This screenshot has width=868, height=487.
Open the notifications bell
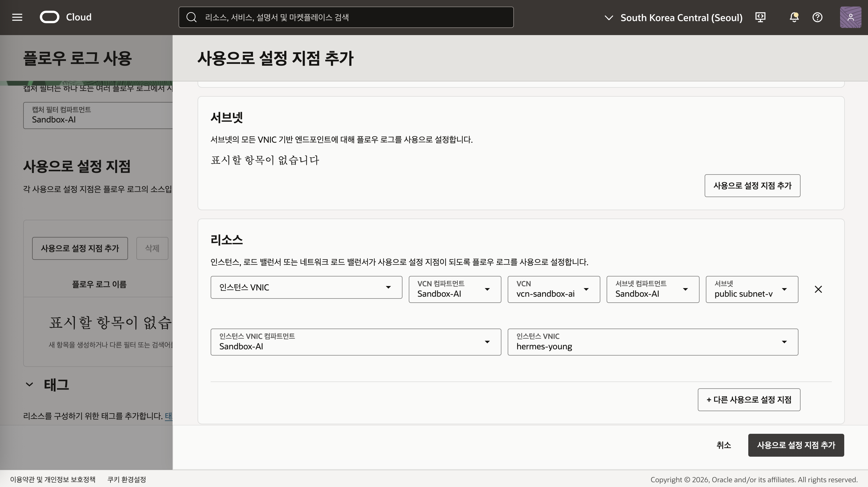click(794, 17)
